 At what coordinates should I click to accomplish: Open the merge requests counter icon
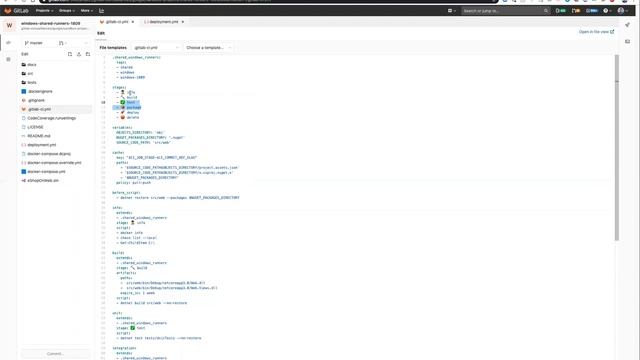click(576, 11)
